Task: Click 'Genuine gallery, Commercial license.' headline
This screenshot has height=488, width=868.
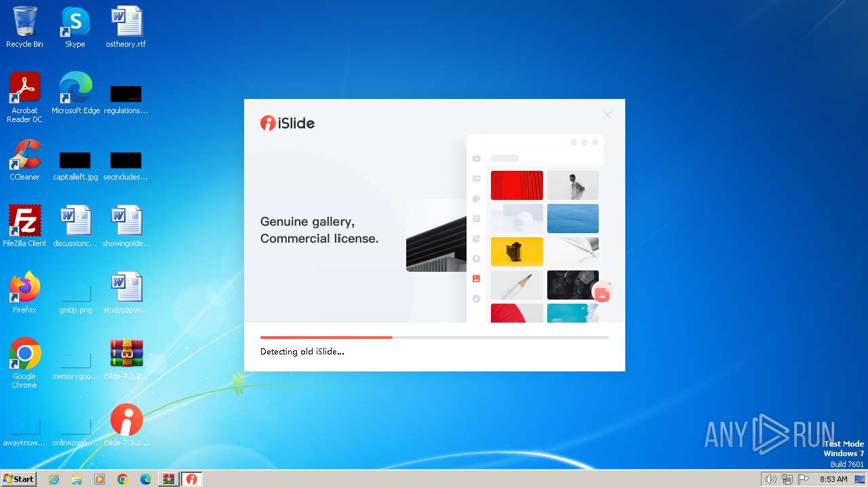Action: point(319,230)
